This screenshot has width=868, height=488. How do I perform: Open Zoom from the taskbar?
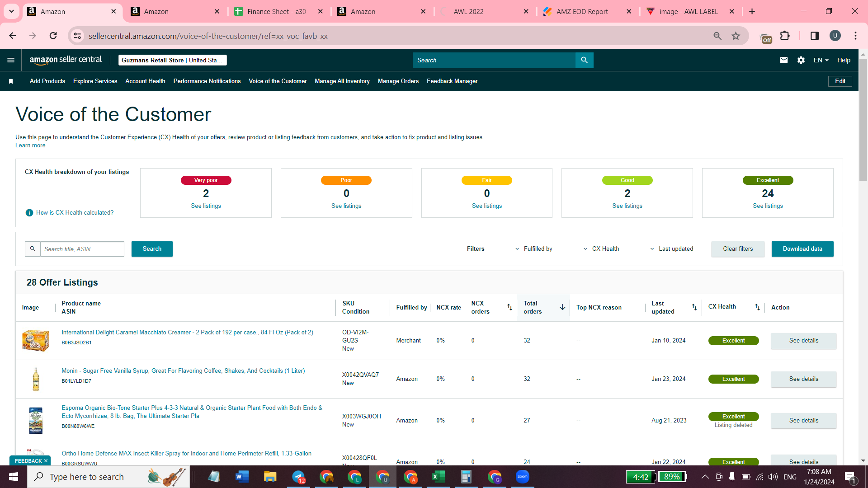pos(523,477)
